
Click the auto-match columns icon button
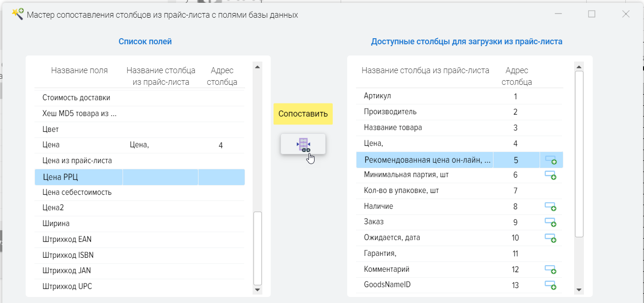point(303,145)
